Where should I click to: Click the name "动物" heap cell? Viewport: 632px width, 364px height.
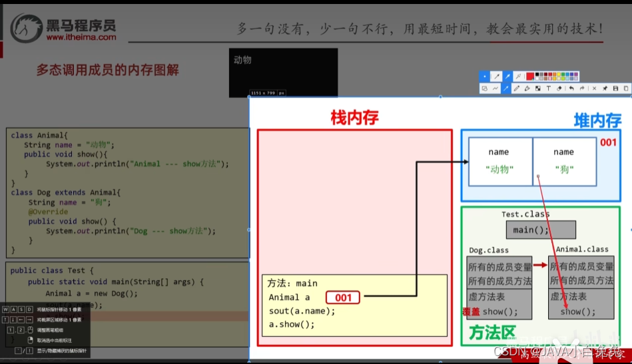(500, 162)
